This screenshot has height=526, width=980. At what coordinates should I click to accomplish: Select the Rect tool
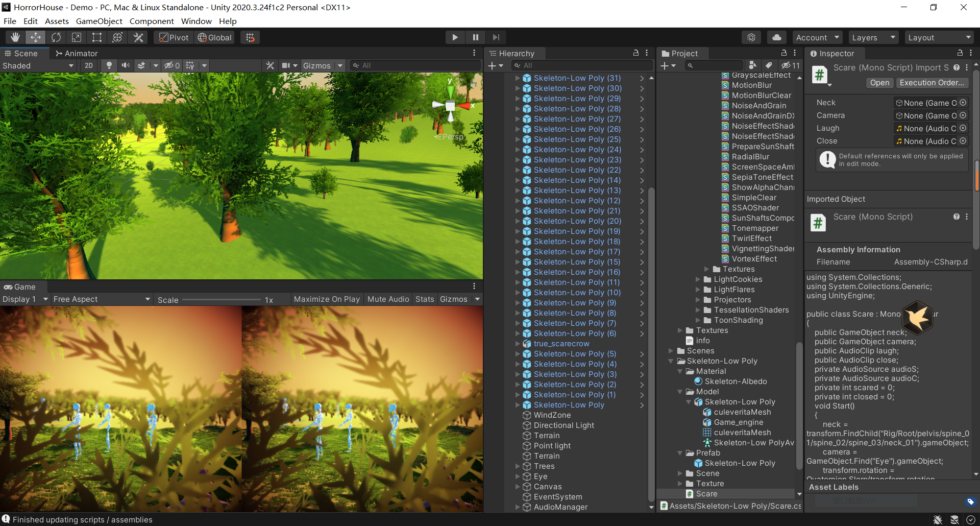97,37
